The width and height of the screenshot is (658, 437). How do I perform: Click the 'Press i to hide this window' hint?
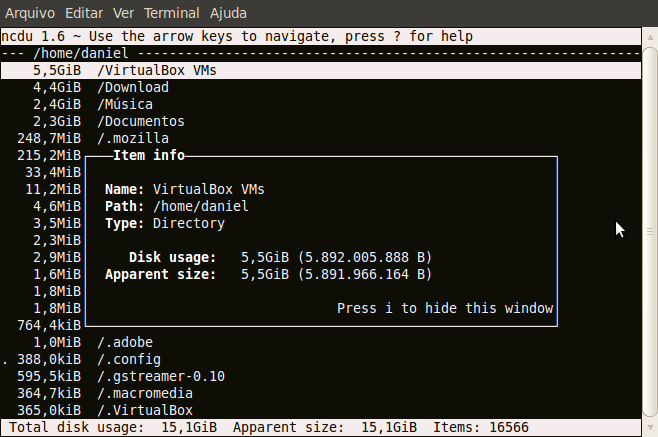[x=444, y=309]
